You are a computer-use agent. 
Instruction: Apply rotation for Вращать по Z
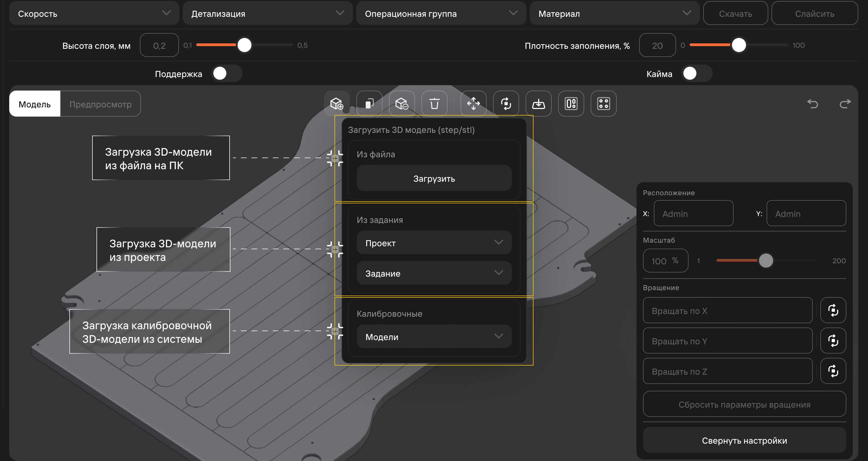coord(833,371)
